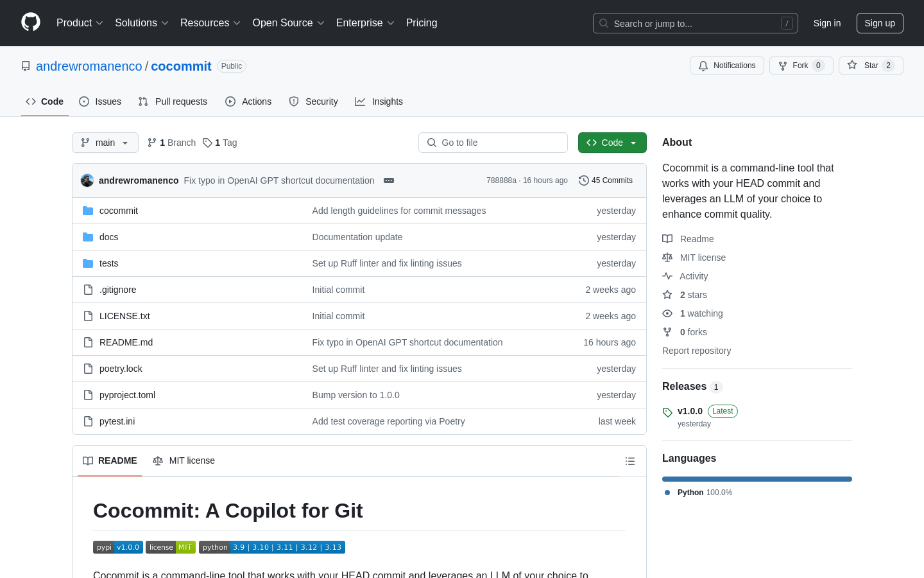Viewport: 924px width, 578px height.
Task: Switch to the Security tab
Action: click(313, 101)
